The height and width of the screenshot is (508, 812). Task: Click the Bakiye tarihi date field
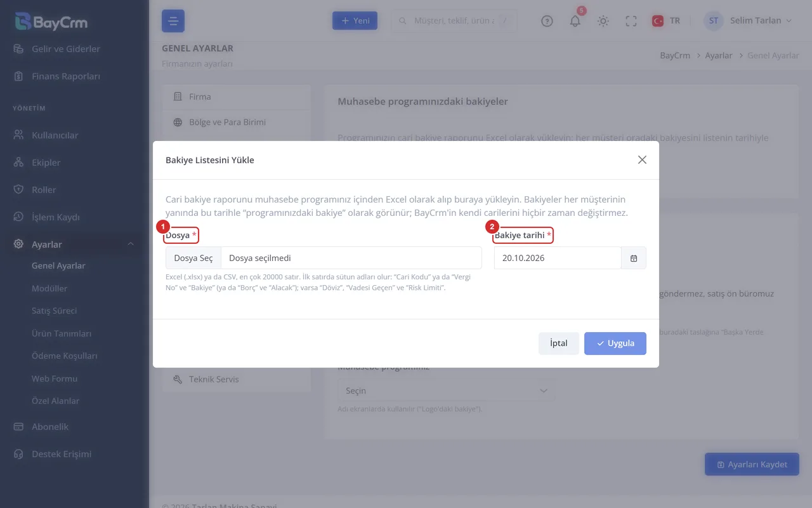coord(558,258)
